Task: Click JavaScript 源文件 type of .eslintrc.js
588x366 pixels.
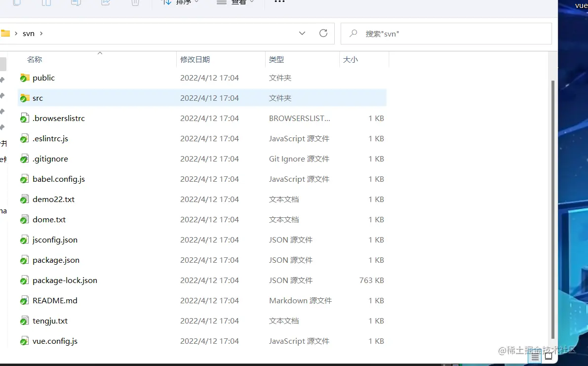Action: (x=299, y=138)
